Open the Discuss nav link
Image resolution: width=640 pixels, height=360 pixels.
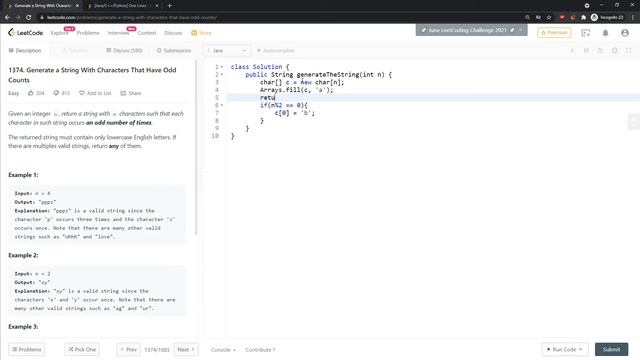[173, 33]
